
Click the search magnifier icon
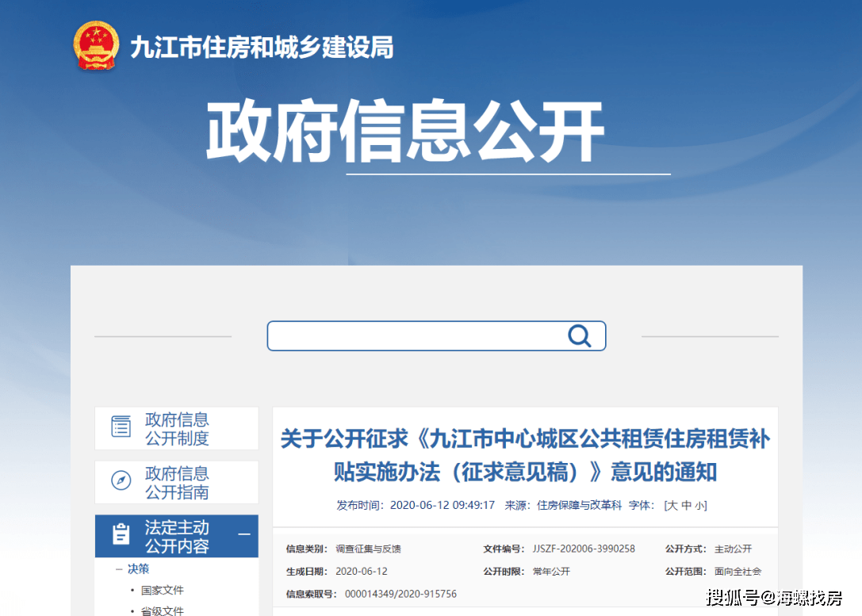tap(580, 336)
